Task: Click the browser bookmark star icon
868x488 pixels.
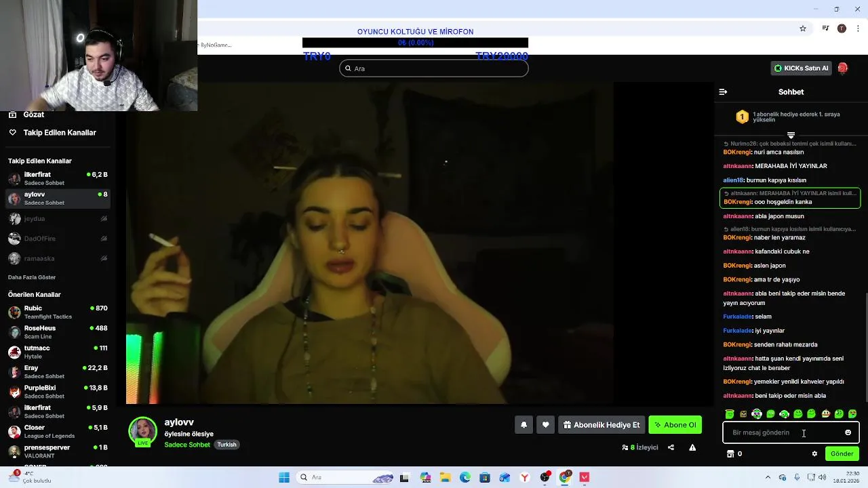Action: pos(803,28)
